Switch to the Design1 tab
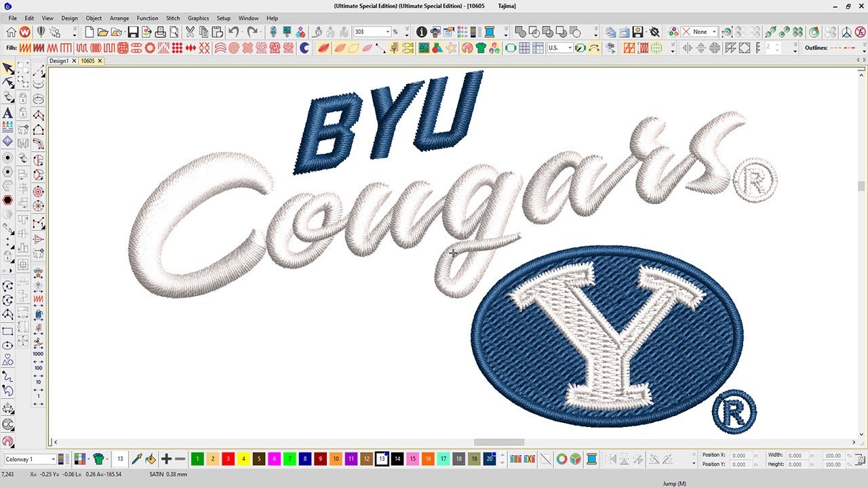Image resolution: width=868 pixels, height=488 pixels. pos(59,61)
